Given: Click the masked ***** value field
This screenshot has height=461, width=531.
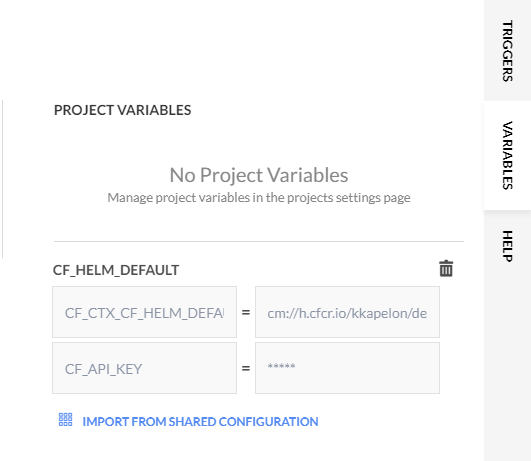Looking at the screenshot, I should [347, 368].
